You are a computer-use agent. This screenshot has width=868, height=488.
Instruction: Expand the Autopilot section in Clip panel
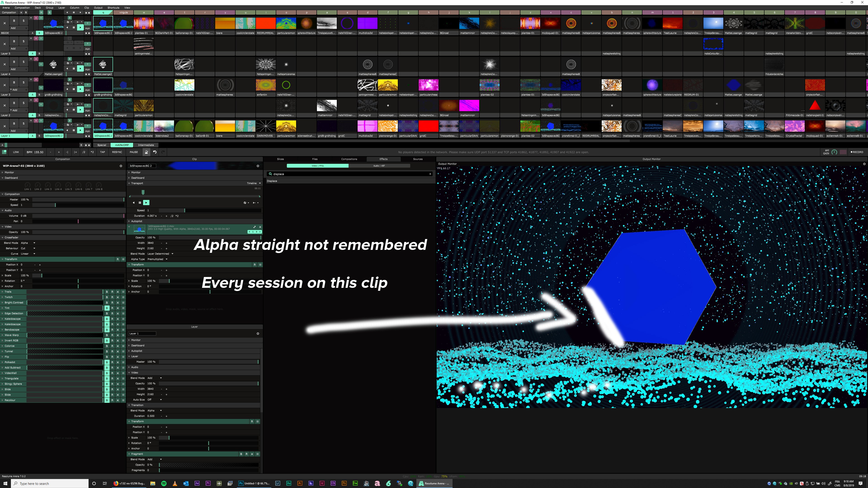[x=137, y=221]
